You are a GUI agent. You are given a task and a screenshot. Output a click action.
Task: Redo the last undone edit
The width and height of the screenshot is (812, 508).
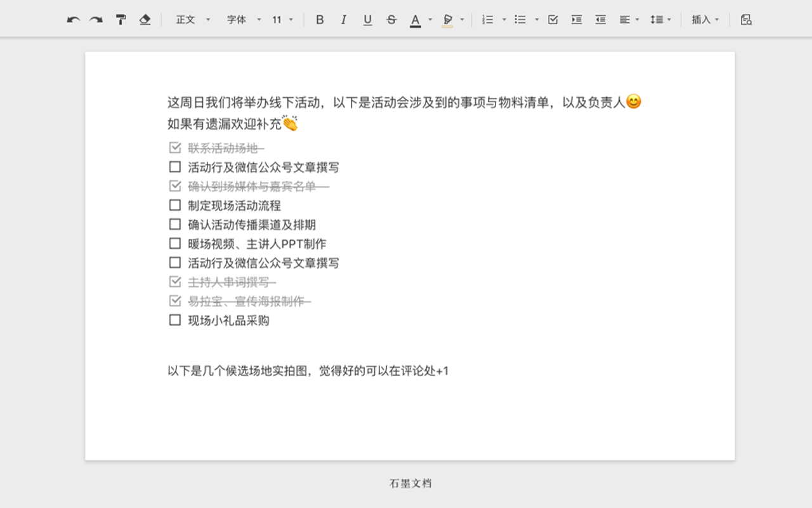pyautogui.click(x=96, y=20)
